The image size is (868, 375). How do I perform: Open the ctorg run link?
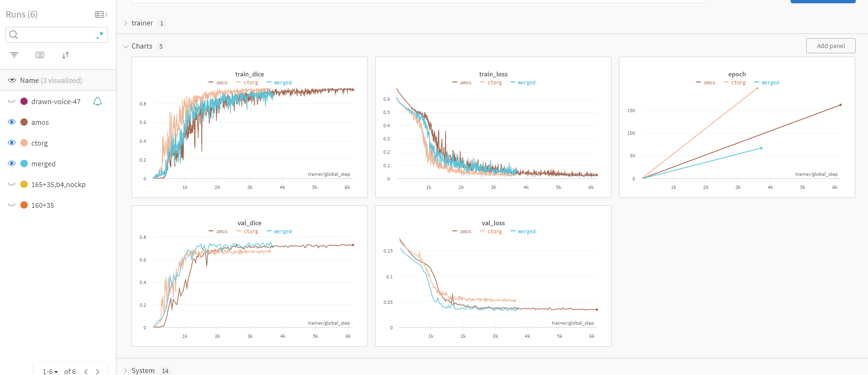tap(40, 143)
